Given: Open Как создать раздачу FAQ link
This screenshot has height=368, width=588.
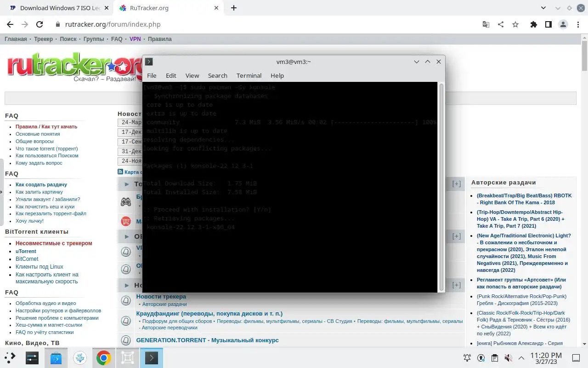Looking at the screenshot, I should [x=41, y=184].
